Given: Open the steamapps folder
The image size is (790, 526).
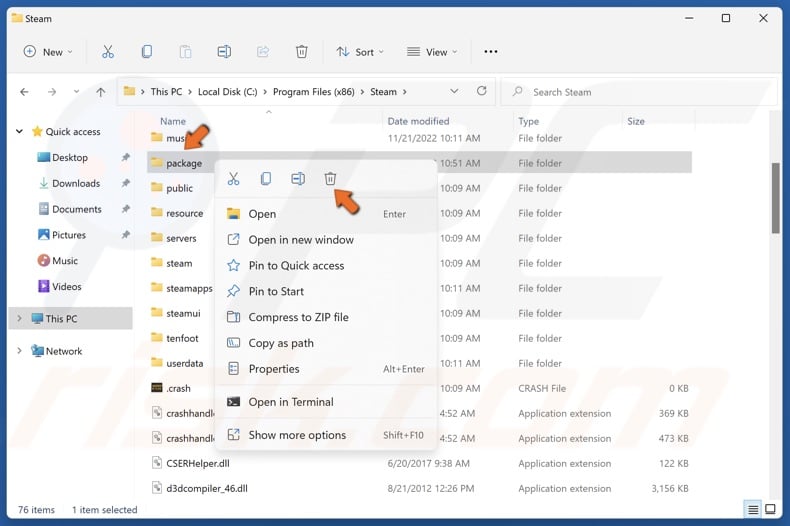Looking at the screenshot, I should [x=182, y=288].
